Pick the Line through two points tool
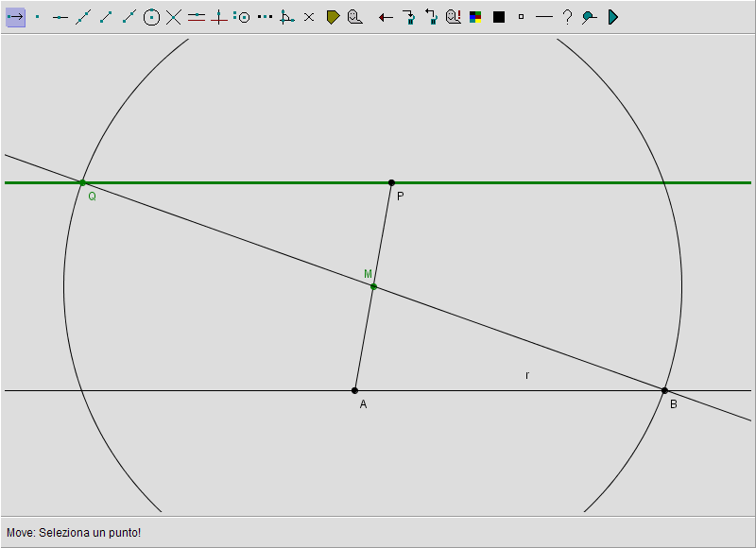The width and height of the screenshot is (756, 548). (x=83, y=17)
